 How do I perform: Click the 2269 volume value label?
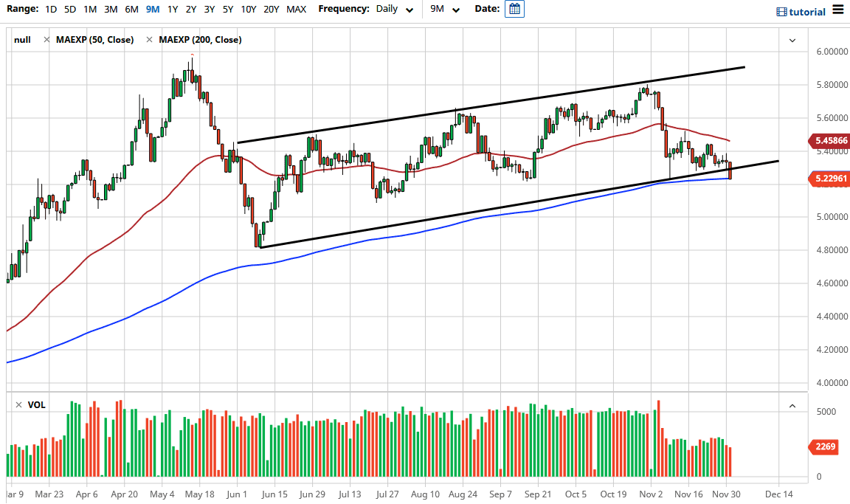825,447
